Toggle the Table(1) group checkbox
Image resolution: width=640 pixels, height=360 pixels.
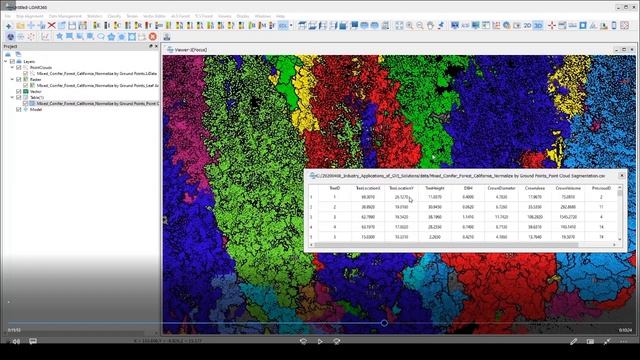point(19,98)
